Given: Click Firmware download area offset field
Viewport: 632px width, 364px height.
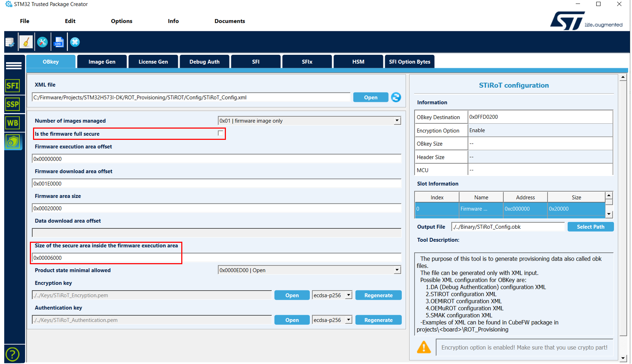Looking at the screenshot, I should [x=216, y=183].
